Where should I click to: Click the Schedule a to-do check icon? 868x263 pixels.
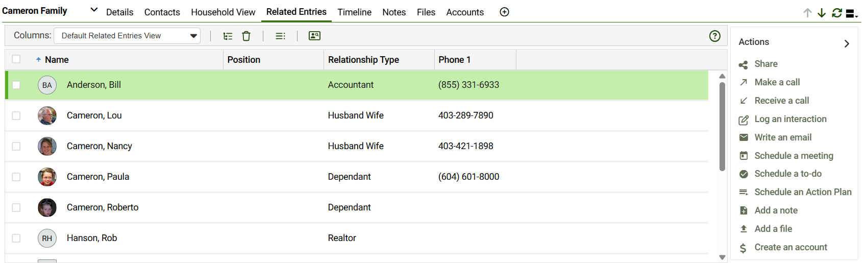click(x=743, y=174)
